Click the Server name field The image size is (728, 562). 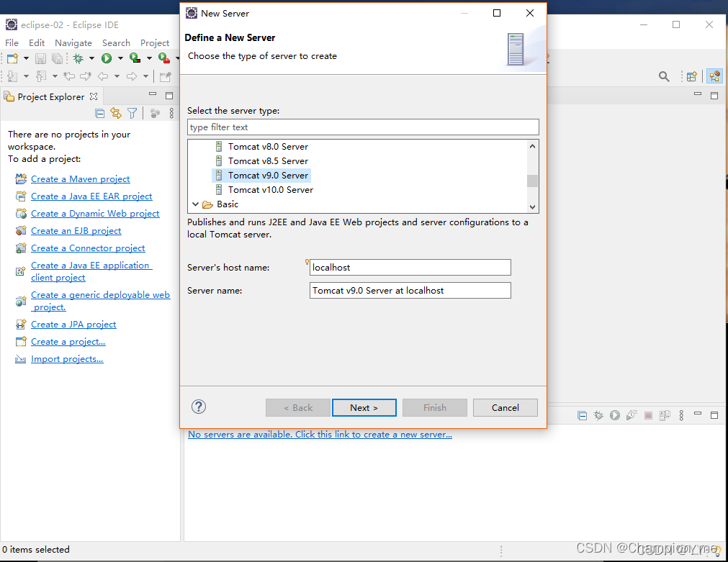410,291
